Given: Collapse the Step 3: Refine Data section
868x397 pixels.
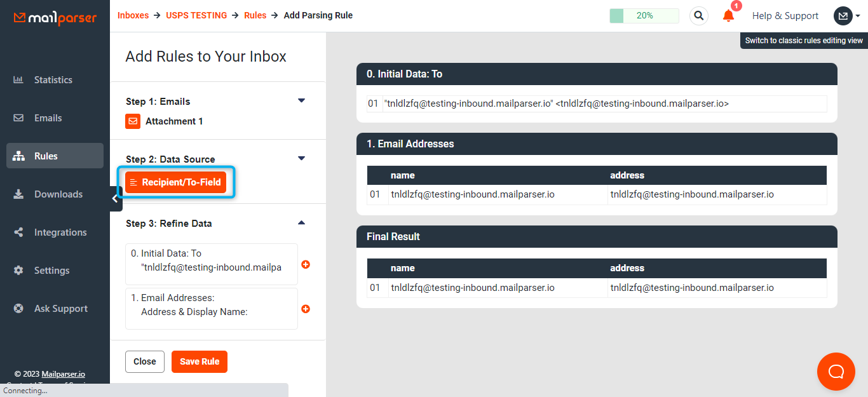Looking at the screenshot, I should 301,223.
